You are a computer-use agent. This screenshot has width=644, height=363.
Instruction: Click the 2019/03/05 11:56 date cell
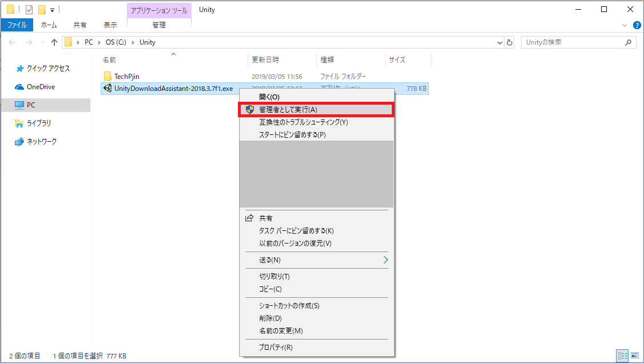(277, 77)
